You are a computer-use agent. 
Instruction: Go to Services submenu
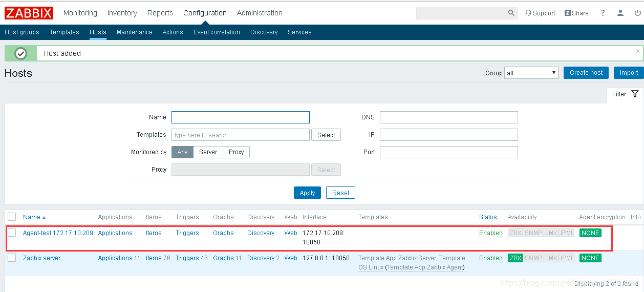(299, 32)
